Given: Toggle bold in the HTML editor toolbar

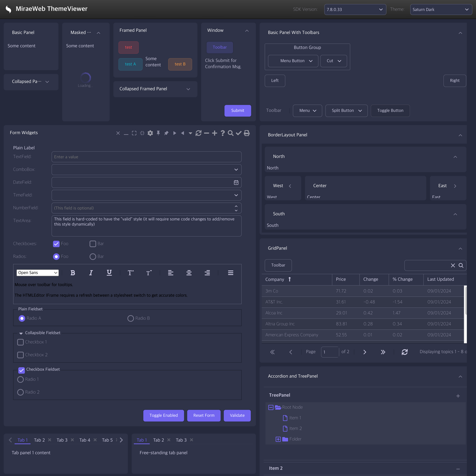Looking at the screenshot, I should pos(73,273).
